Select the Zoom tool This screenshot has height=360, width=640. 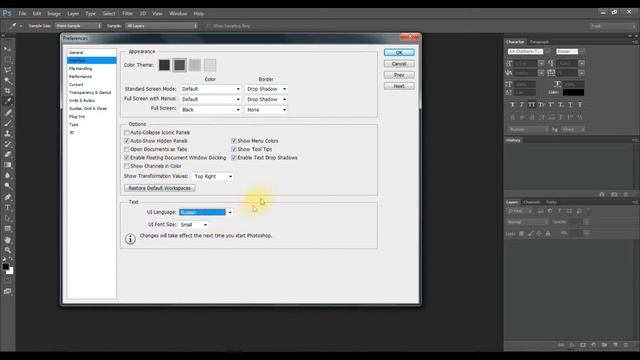8,250
